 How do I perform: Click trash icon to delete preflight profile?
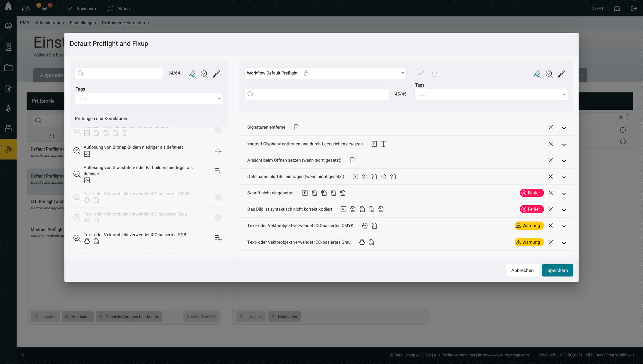tap(434, 73)
